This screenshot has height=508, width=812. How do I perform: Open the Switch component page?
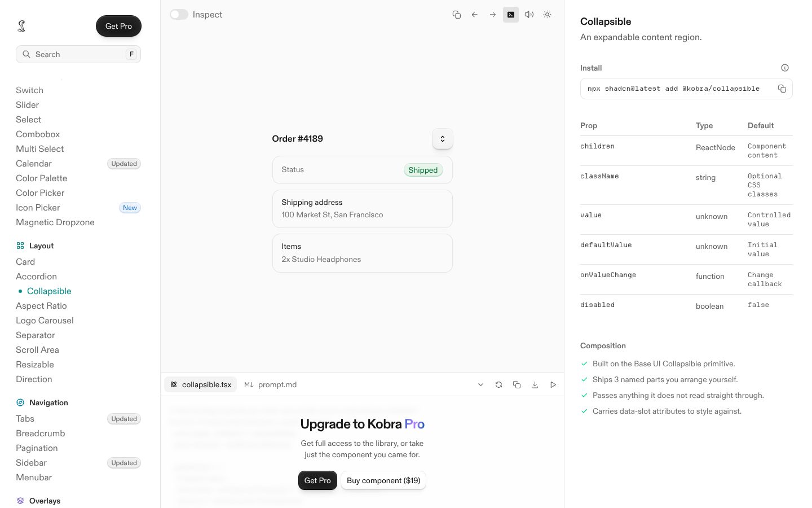click(x=29, y=90)
